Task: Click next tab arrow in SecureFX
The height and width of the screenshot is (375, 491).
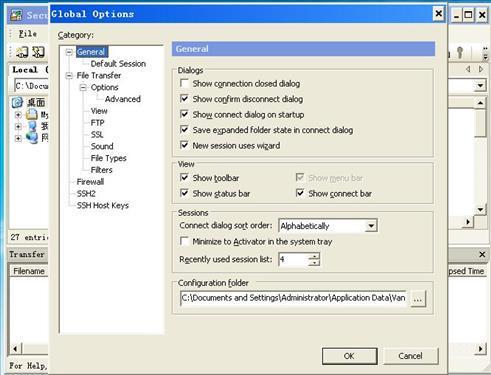Action: (480, 69)
